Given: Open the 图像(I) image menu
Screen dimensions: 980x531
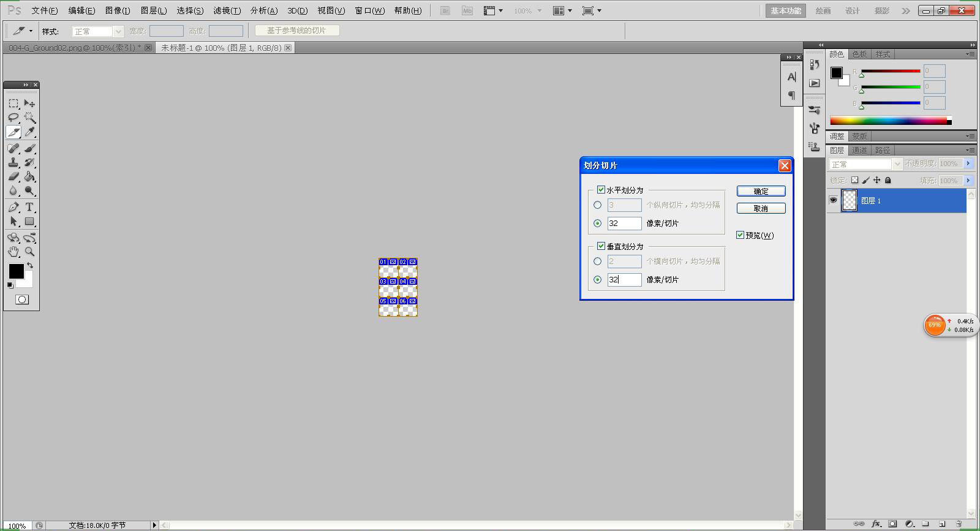Looking at the screenshot, I should click(x=118, y=10).
